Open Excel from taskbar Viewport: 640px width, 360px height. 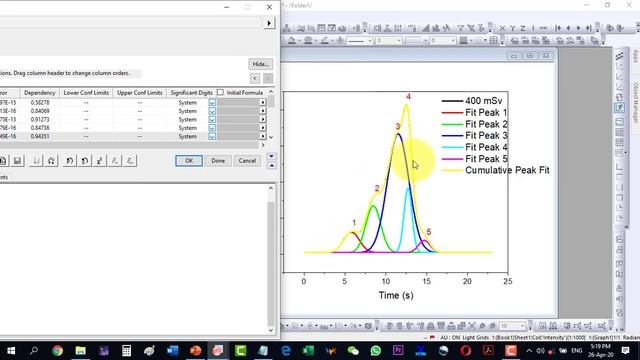click(x=308, y=351)
